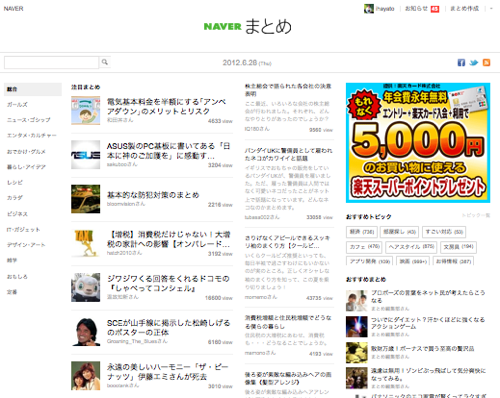This screenshot has width=500, height=398.
Task: Open the ASUS logo thumbnail
Action: (85, 155)
